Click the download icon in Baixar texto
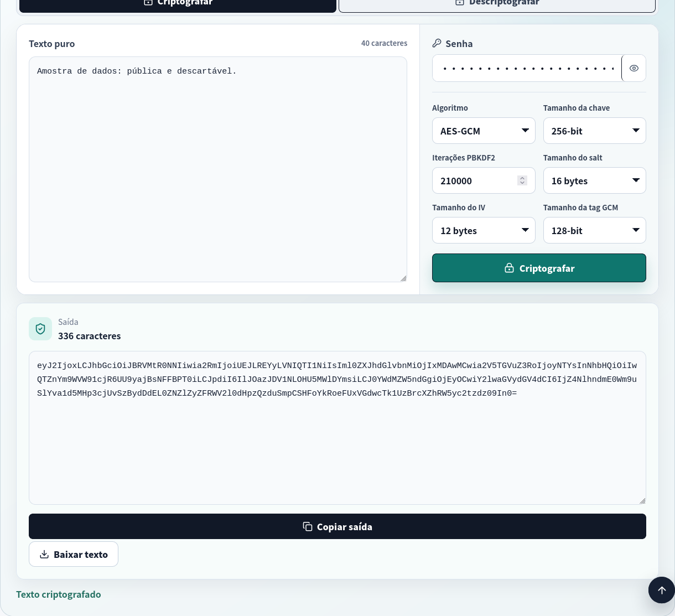Image resolution: width=675 pixels, height=616 pixels. (x=44, y=554)
